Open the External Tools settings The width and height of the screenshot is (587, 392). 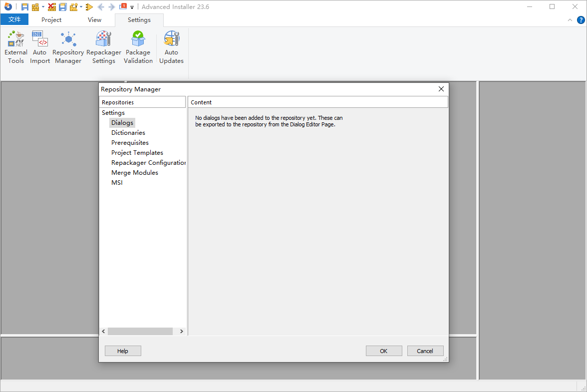[15, 47]
